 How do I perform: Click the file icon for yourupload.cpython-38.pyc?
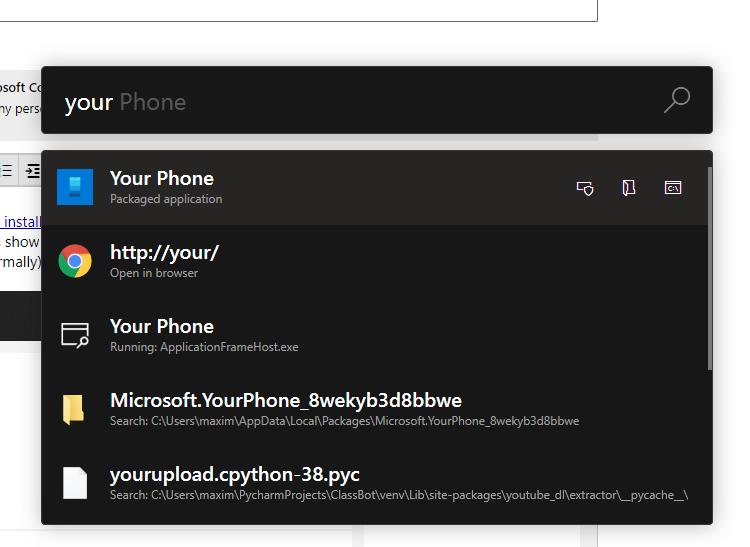75,483
